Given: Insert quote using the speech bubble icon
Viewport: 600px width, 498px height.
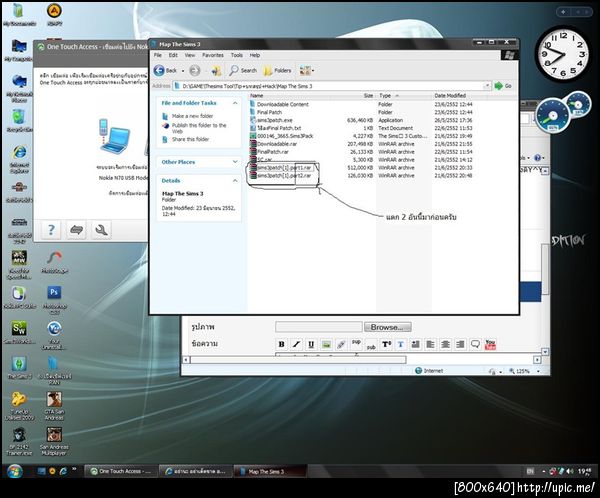Looking at the screenshot, I should [475, 345].
